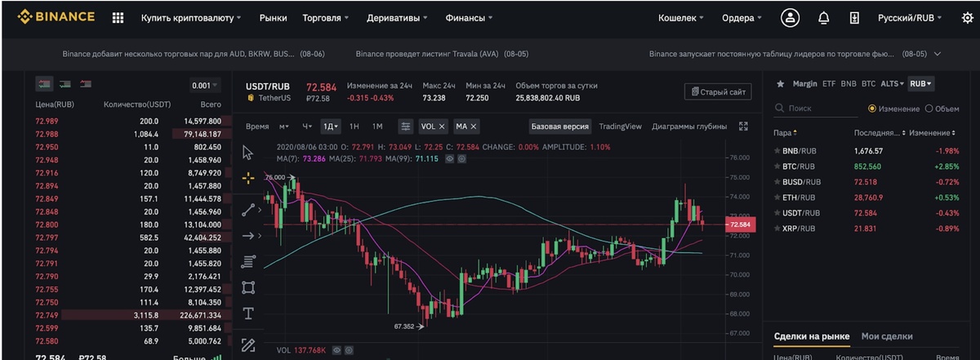
Task: Select the Объем radio button
Action: coord(930,109)
